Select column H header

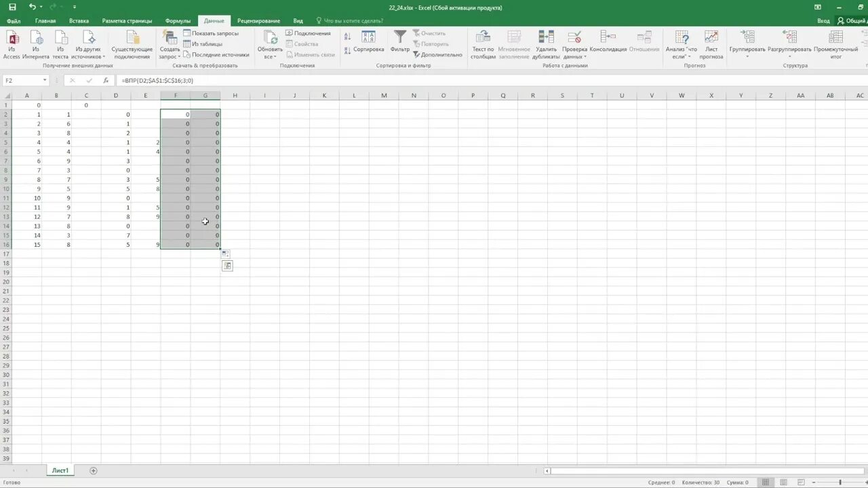[x=235, y=96]
